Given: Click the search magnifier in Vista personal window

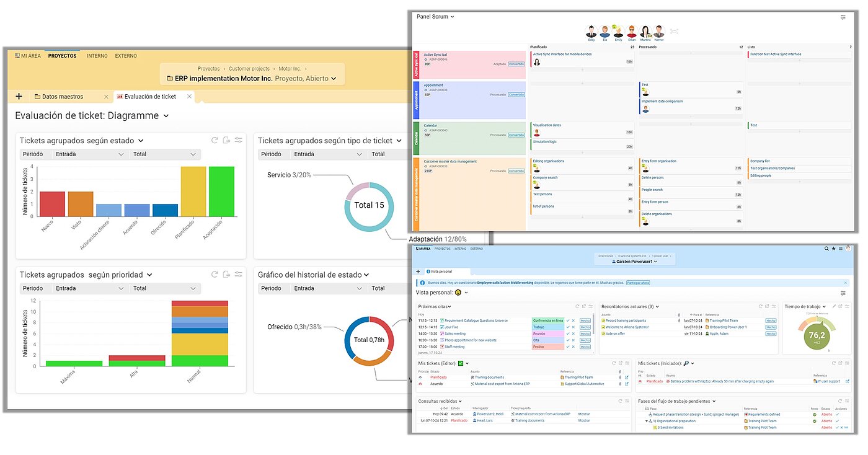Looking at the screenshot, I should click(x=826, y=249).
